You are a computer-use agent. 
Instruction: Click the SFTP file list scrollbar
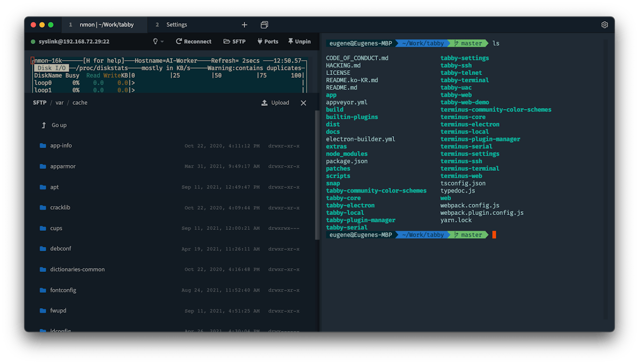[x=317, y=174]
